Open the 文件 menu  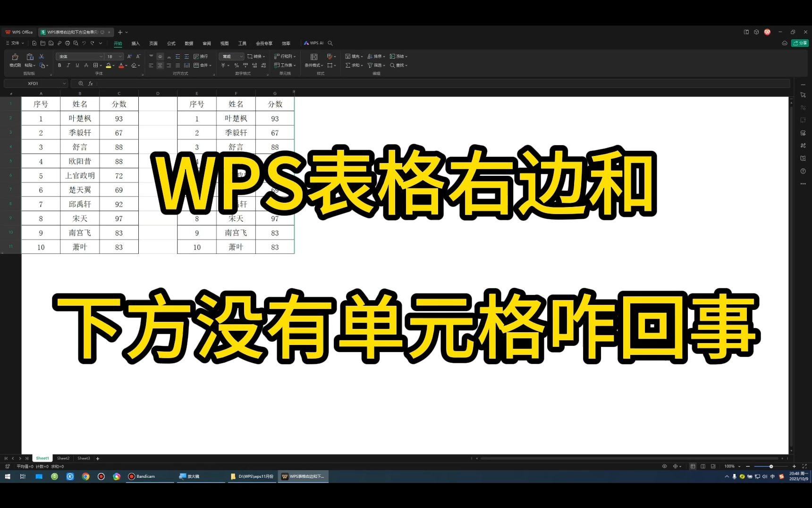point(15,43)
